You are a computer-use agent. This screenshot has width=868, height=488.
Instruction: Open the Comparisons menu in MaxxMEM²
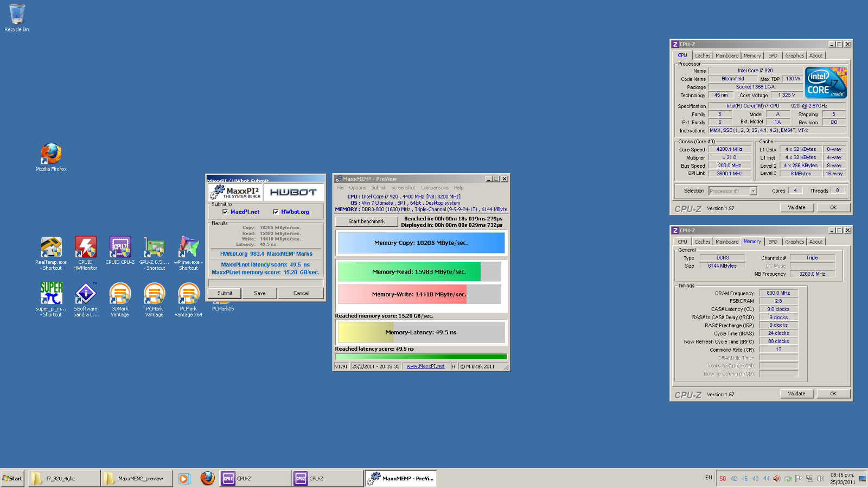pos(435,188)
